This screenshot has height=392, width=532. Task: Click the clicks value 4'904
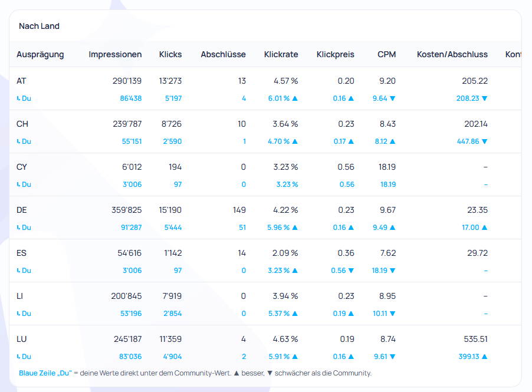click(x=172, y=357)
